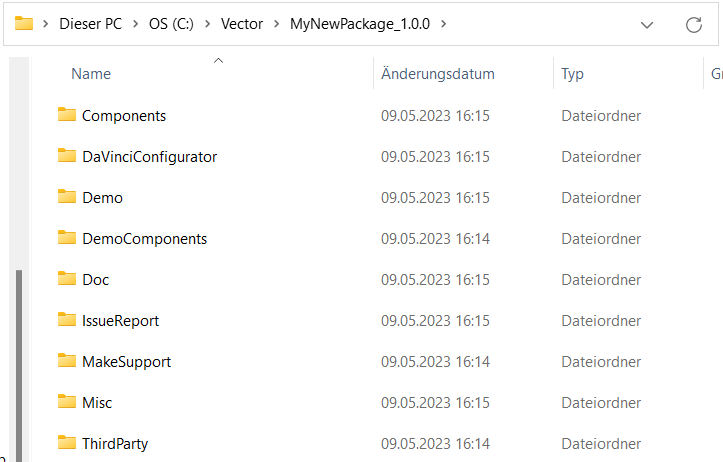This screenshot has height=462, width=723.
Task: Select MyNewPackage_1.0.0 breadcrumb
Action: pos(360,24)
